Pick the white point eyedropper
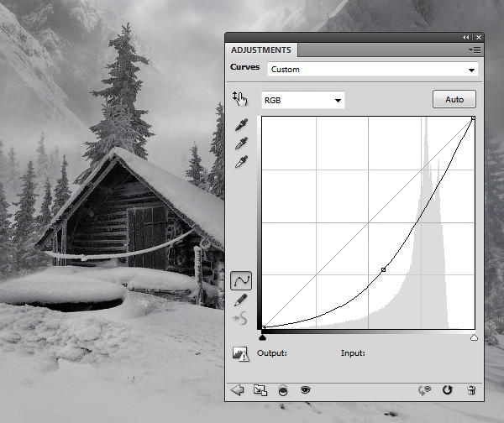This screenshot has height=423, width=504. click(241, 161)
